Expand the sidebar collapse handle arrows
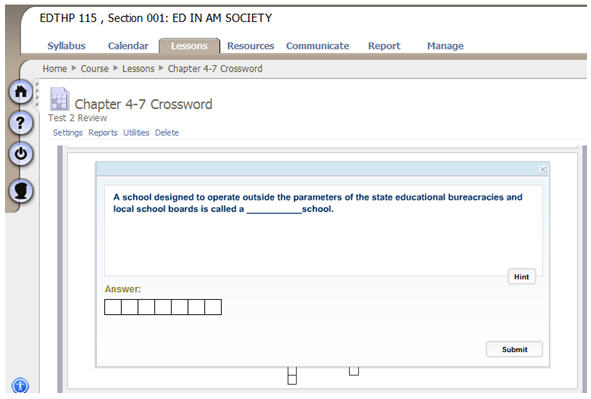The image size is (591, 399). tap(37, 94)
